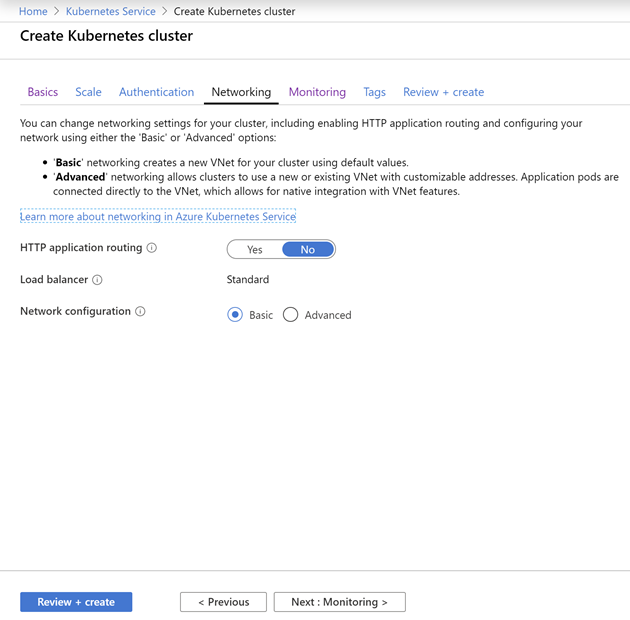Click the Create Kubernetes cluster page title
Image resolution: width=630 pixels, height=620 pixels.
click(x=106, y=36)
